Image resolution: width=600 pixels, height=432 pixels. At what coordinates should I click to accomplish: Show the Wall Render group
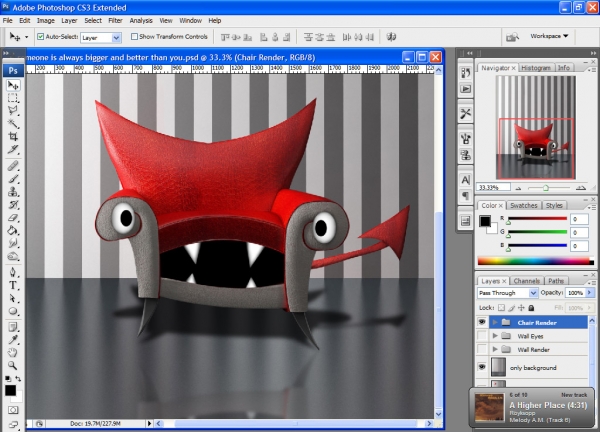[x=482, y=349]
